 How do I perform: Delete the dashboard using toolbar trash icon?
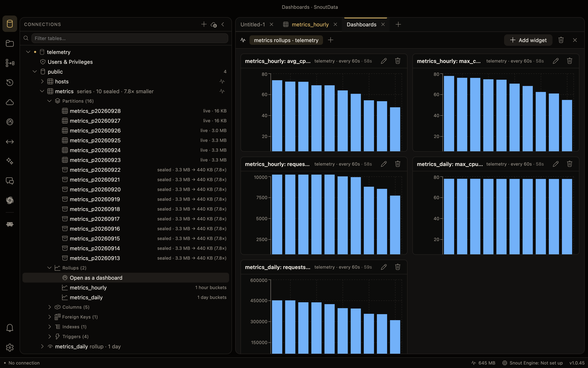point(561,40)
